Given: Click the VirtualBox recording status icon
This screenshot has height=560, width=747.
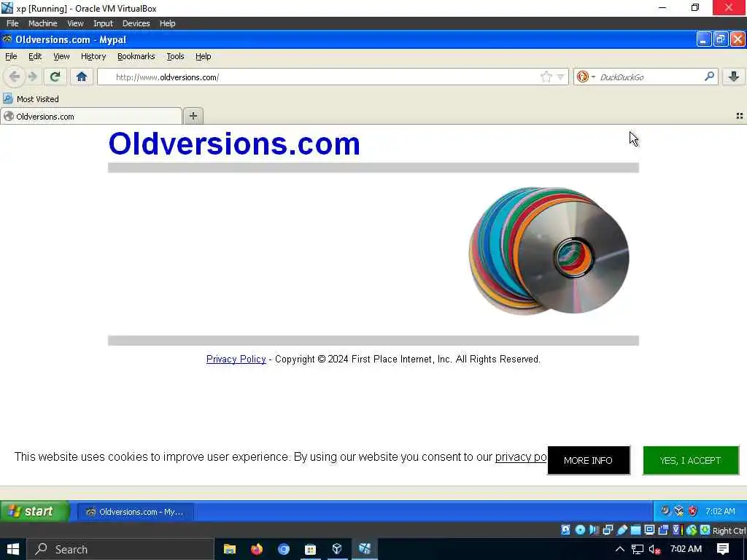Looking at the screenshot, I should 663,530.
